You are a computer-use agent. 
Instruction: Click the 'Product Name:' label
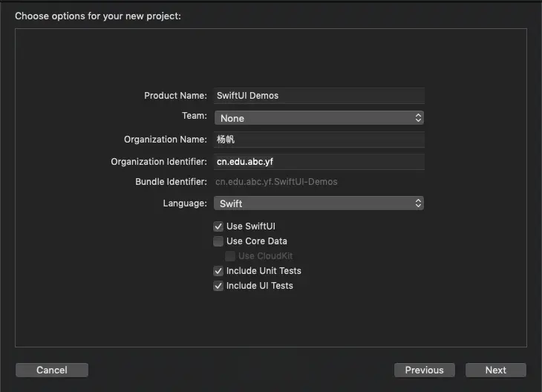[x=175, y=96]
